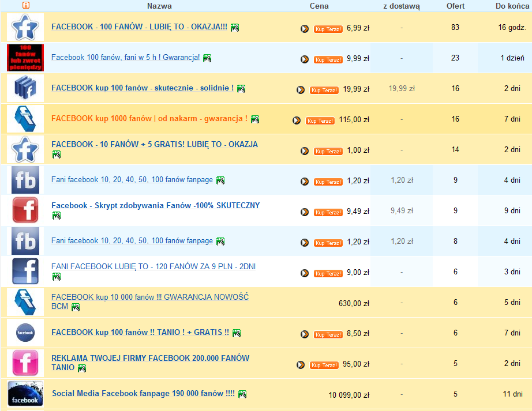Sort listings by the Ofert column header
Image resolution: width=532 pixels, height=411 pixels.
(455, 6)
